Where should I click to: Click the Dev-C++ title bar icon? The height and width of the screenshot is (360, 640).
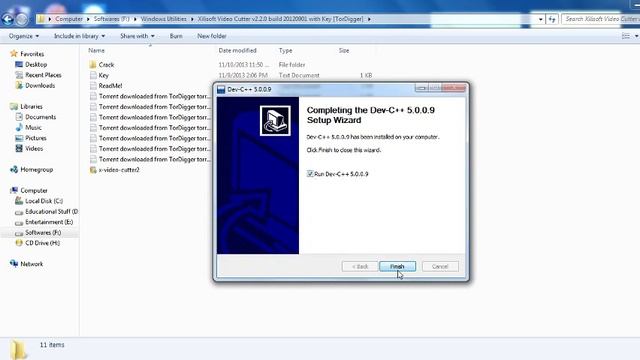click(x=221, y=89)
